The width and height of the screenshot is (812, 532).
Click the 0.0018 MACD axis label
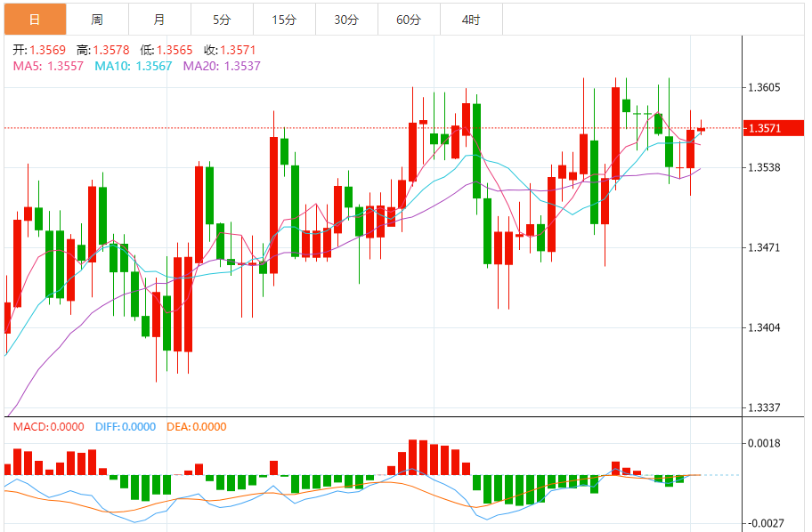pos(764,444)
